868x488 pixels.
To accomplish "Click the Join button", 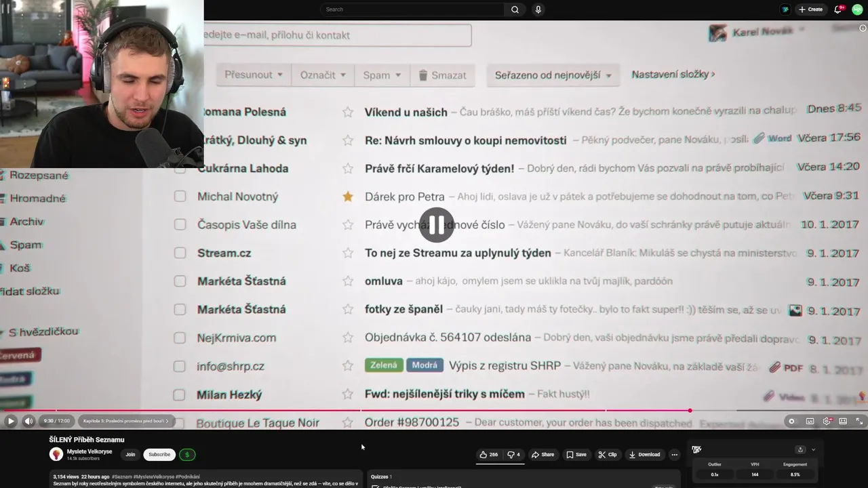I will 130,455.
